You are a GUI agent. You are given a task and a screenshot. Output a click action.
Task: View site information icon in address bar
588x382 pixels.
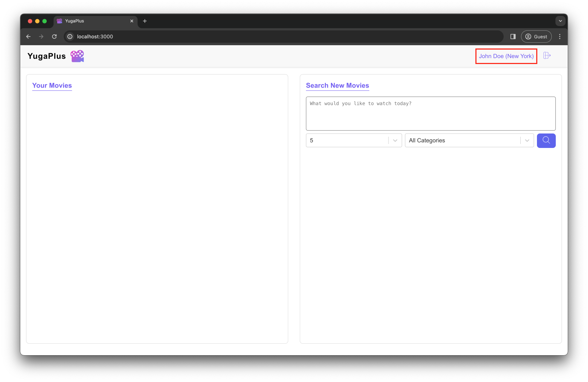point(70,37)
